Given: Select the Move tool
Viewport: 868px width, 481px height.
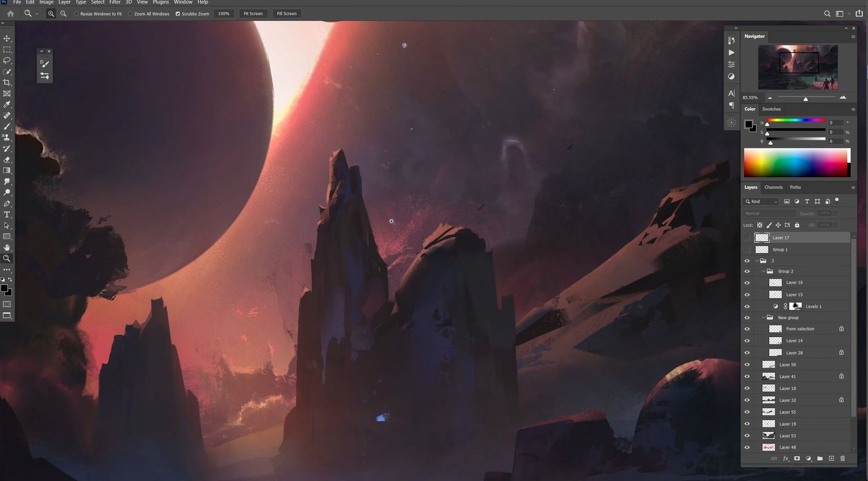Looking at the screenshot, I should (7, 38).
